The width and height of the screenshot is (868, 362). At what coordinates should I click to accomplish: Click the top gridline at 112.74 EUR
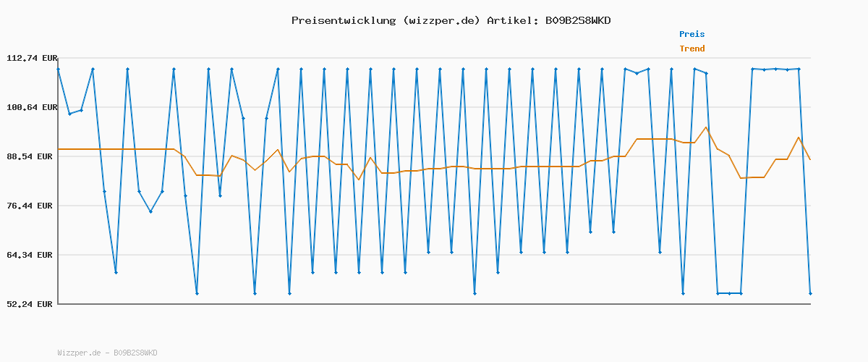coord(434,58)
